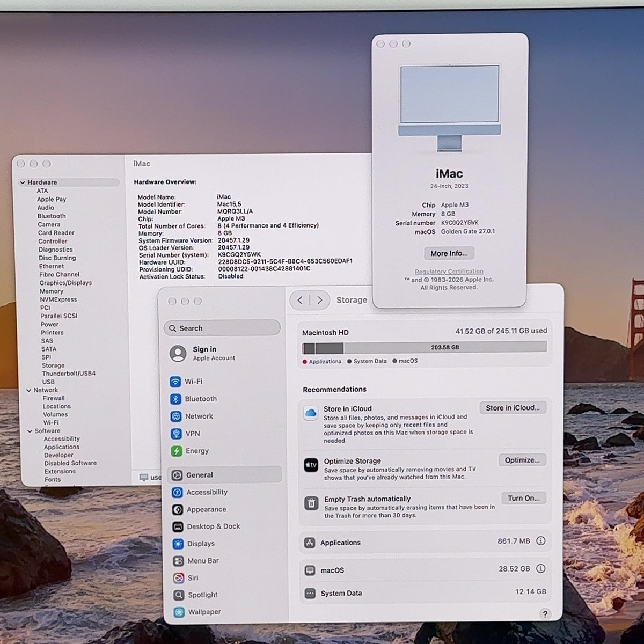
Task: Open the Accessibility icon in System Settings
Action: tap(177, 492)
